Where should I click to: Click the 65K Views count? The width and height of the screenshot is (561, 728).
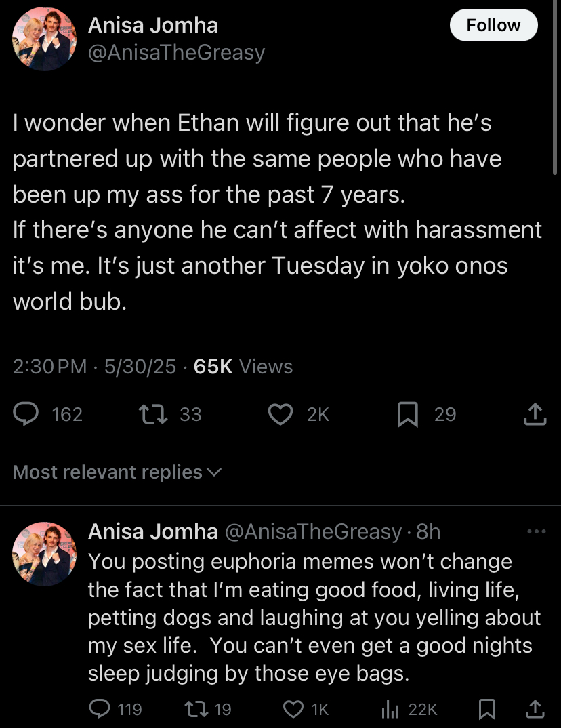click(243, 366)
